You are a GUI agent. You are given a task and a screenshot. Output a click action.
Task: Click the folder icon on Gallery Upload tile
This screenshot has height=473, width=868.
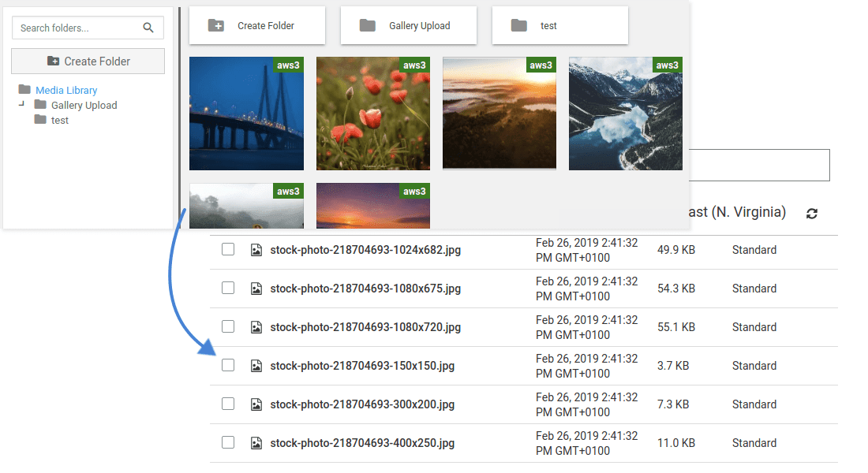pyautogui.click(x=368, y=25)
